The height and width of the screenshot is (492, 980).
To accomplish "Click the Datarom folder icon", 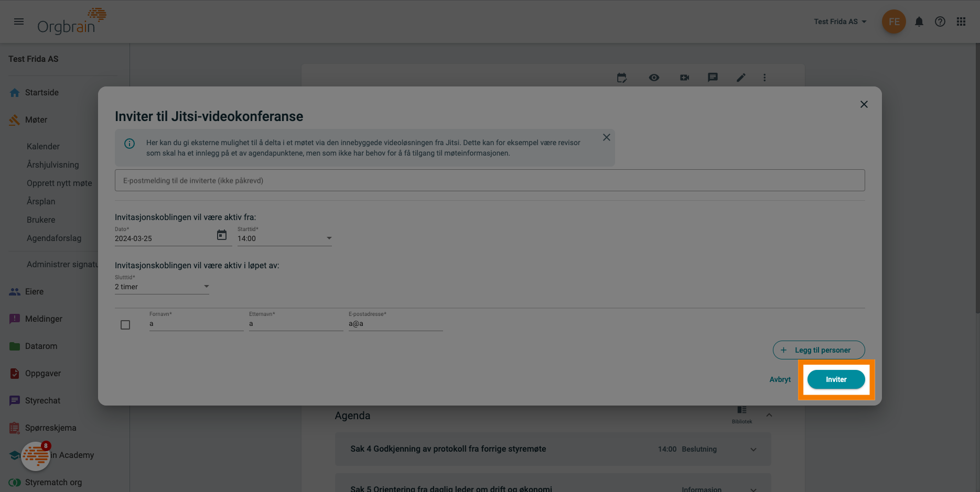I will pos(15,346).
